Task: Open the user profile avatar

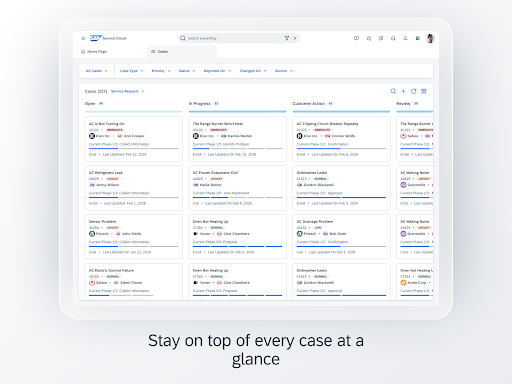Action: (x=430, y=38)
